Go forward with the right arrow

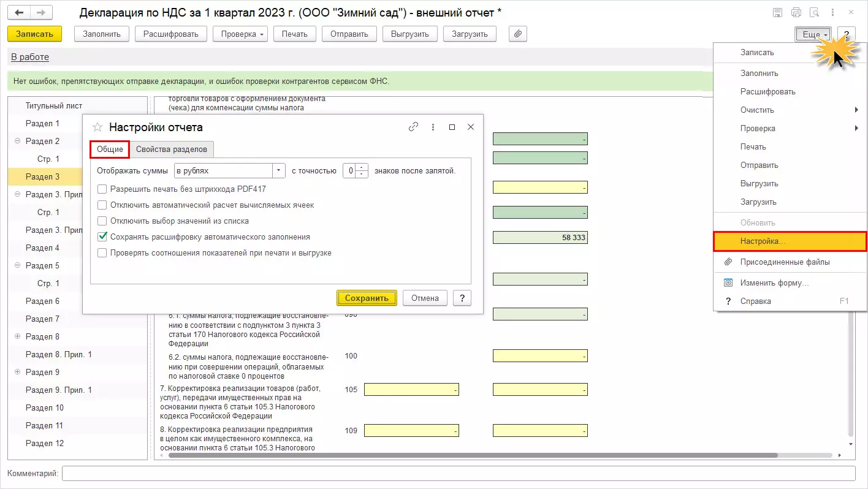(x=41, y=12)
